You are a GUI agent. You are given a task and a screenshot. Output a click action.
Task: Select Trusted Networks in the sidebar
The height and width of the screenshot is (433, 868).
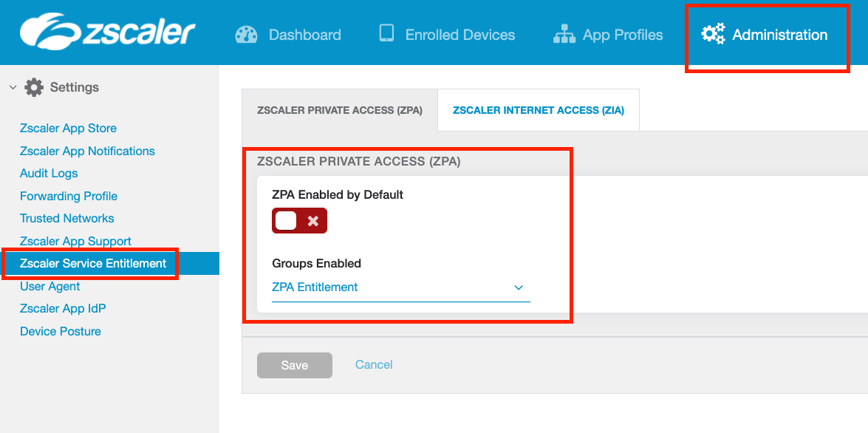pos(67,218)
